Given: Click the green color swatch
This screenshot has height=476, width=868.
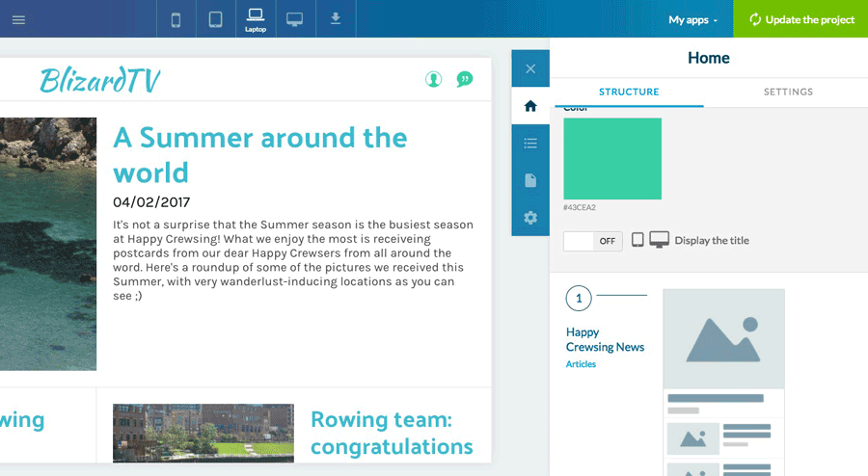Looking at the screenshot, I should click(x=612, y=159).
